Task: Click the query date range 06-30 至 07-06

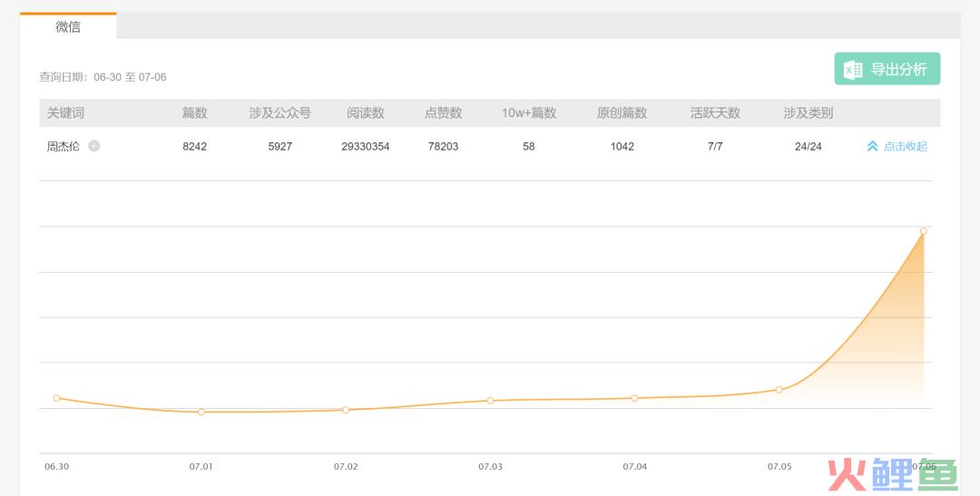Action: coord(130,77)
